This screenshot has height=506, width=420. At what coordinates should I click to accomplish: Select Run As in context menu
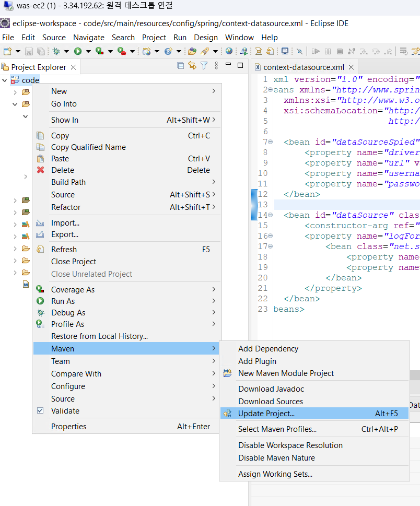tap(127, 301)
